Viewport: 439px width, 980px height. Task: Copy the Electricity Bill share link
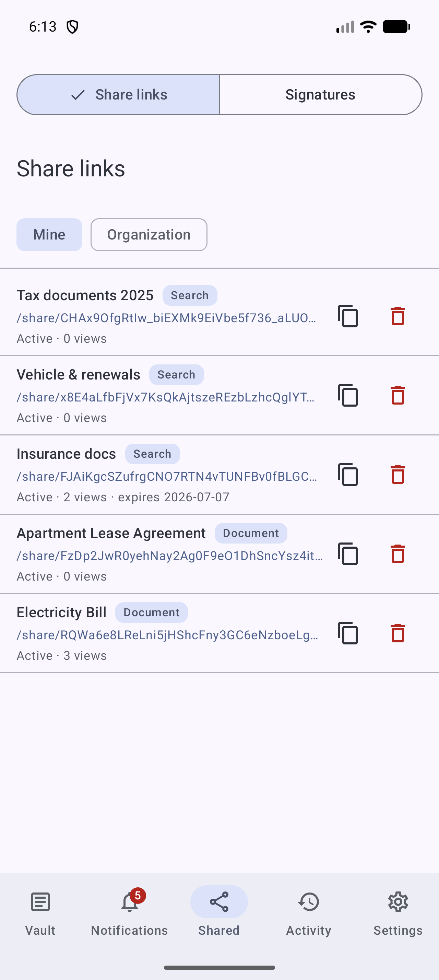coord(348,633)
